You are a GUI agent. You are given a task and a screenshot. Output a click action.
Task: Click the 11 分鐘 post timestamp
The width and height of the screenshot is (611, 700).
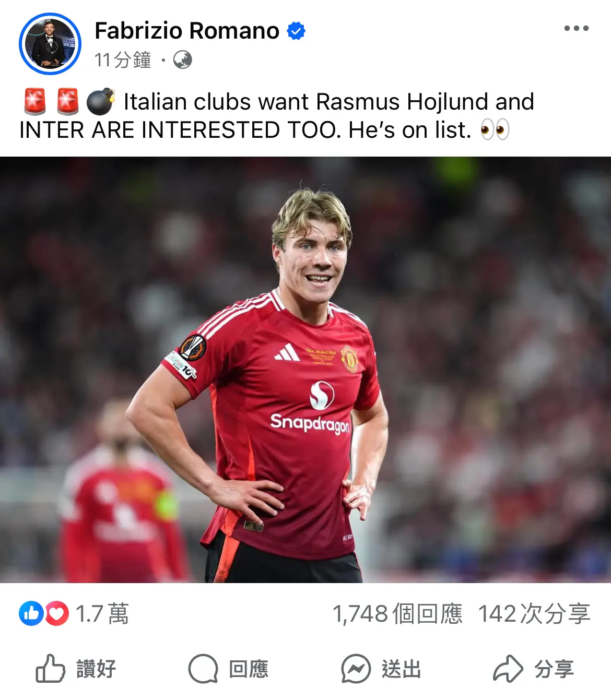tap(123, 60)
